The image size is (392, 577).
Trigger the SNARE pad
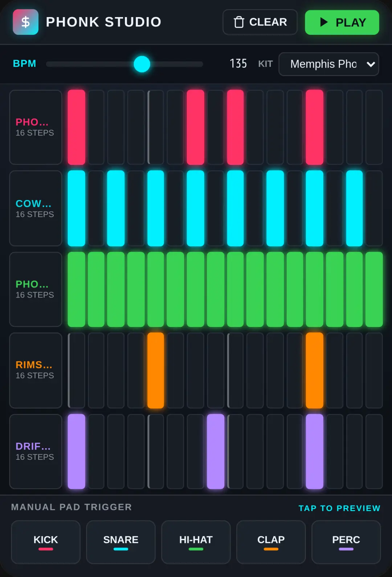[121, 542]
